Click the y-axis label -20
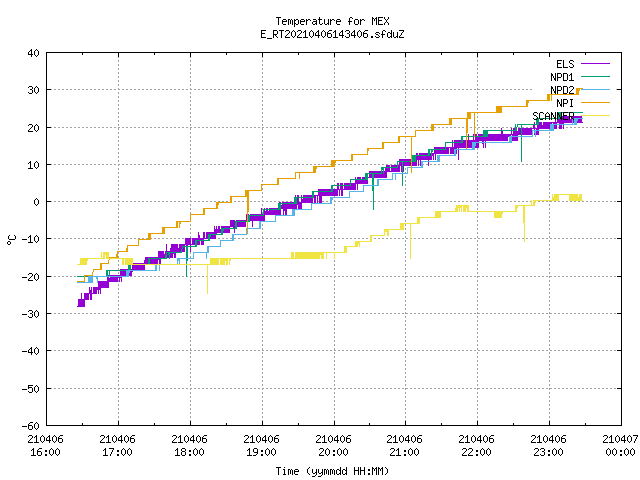Viewport: 640px width, 480px height. click(x=31, y=277)
